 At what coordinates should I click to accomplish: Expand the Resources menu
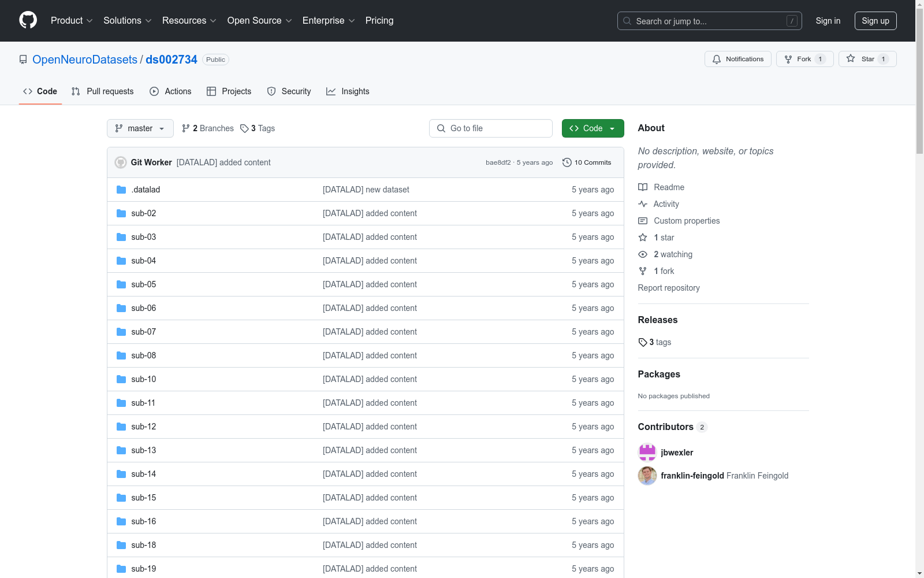coord(189,21)
